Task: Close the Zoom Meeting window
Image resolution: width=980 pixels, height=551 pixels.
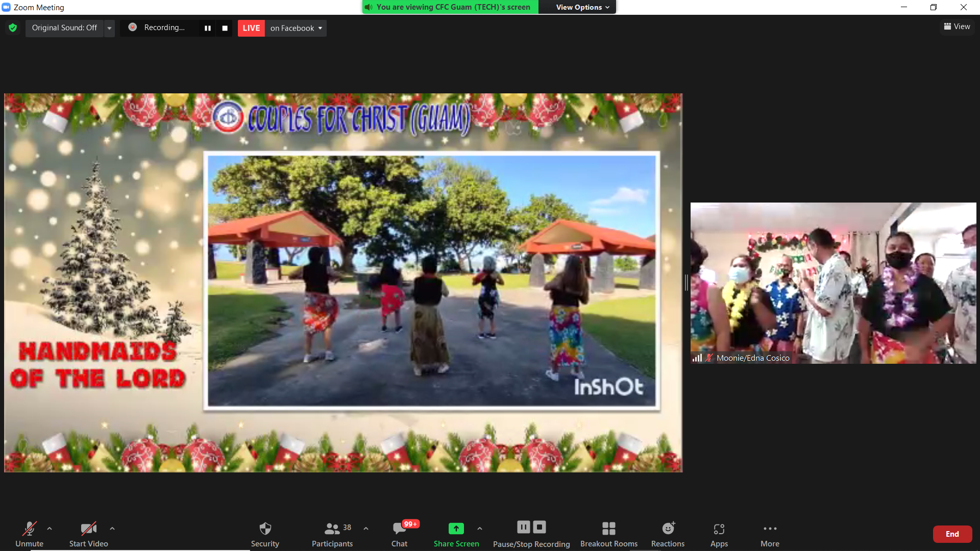Action: 964,7
